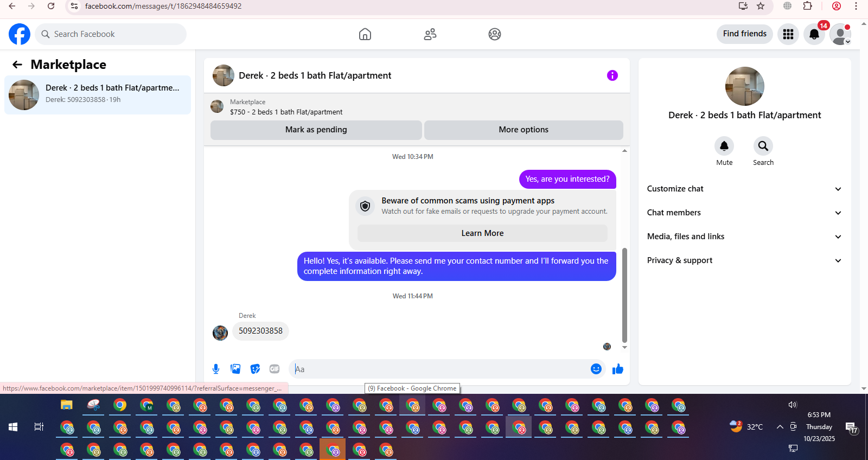Image resolution: width=868 pixels, height=460 pixels.
Task: Show hidden system tray icons chevron
Action: tap(780, 427)
